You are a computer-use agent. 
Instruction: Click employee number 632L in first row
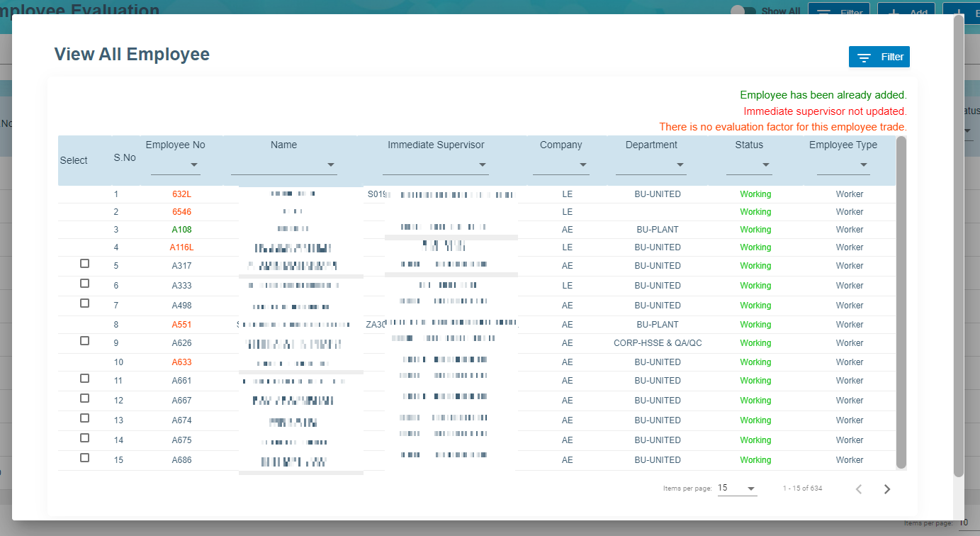coord(181,194)
